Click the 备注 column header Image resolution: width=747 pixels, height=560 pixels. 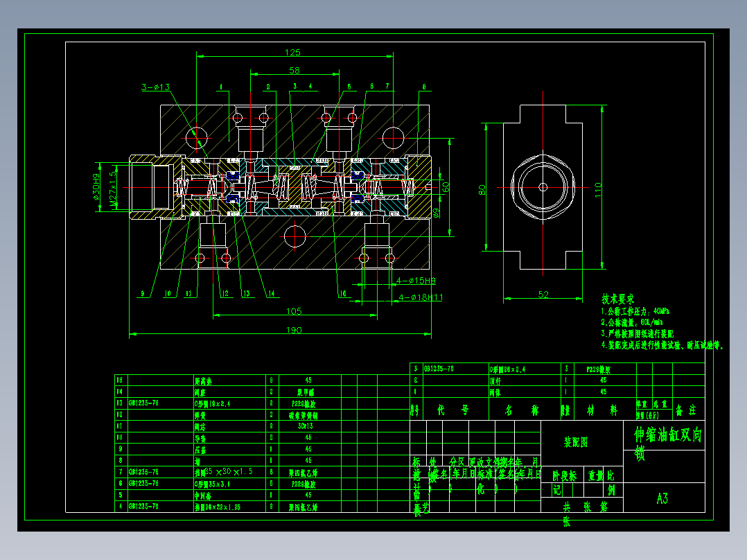[x=685, y=410]
